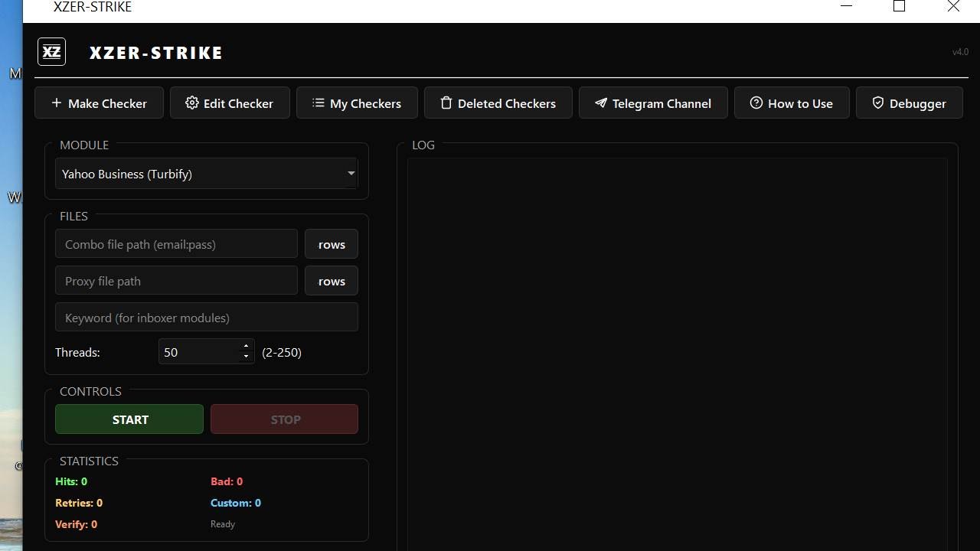980x551 pixels.
Task: Launch the Debugger via its shield icon
Action: 878,103
